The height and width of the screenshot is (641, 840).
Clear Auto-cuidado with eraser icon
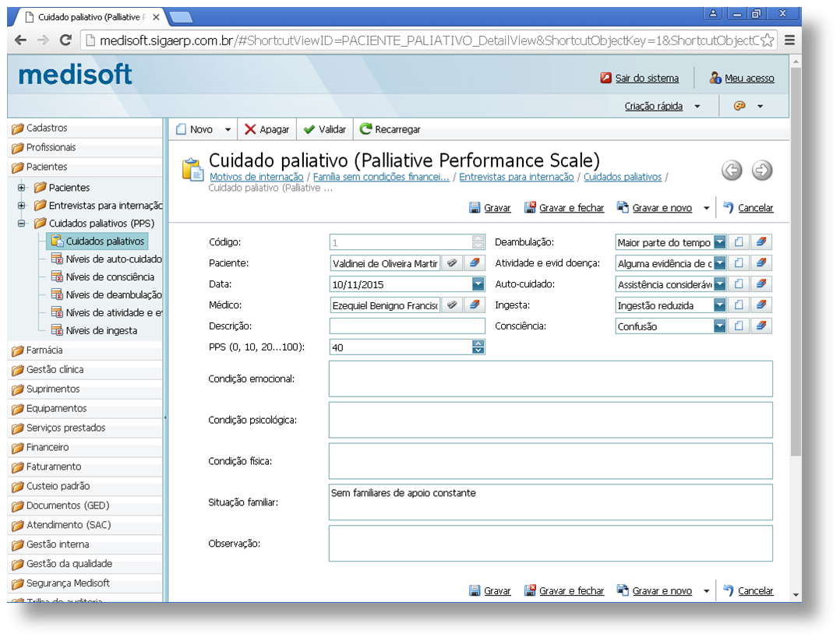pyautogui.click(x=761, y=284)
